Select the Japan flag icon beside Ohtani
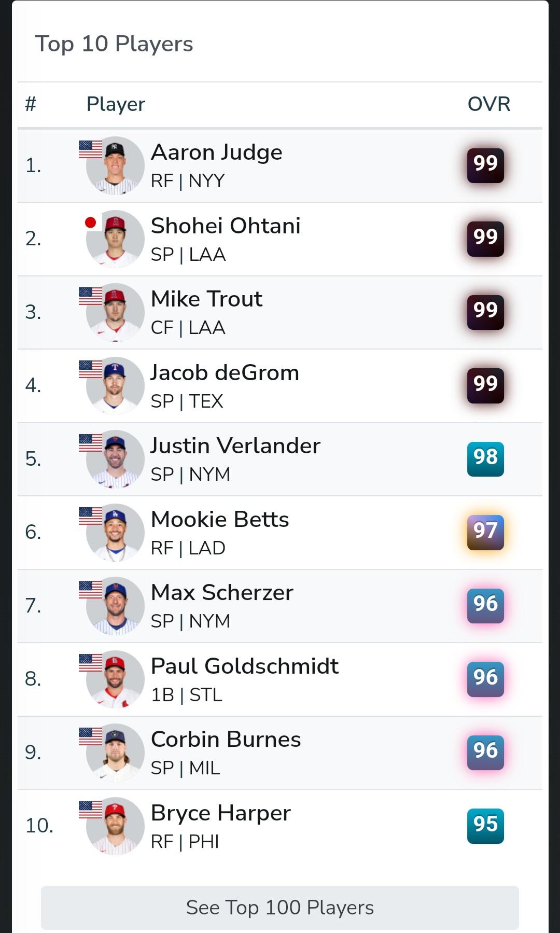560x933 pixels. (91, 223)
